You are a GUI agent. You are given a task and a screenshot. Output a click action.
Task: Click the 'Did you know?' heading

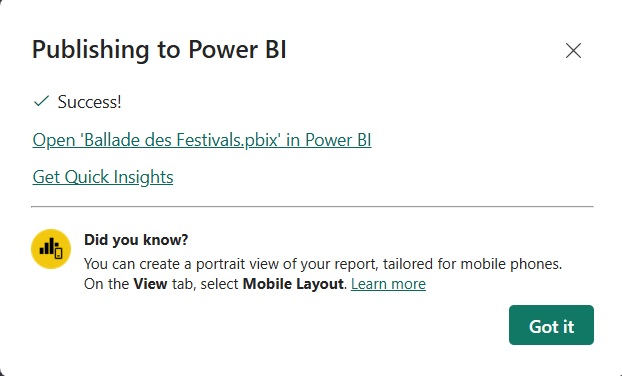136,240
